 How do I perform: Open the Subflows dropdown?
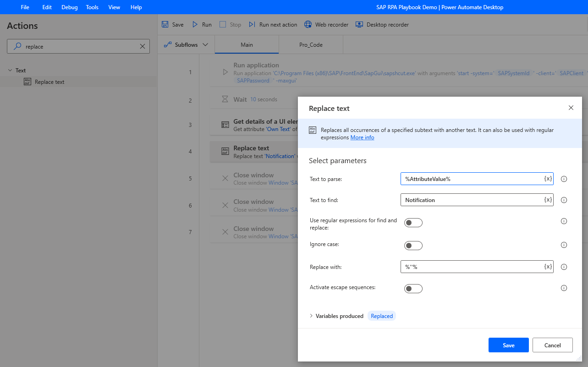[x=205, y=44]
